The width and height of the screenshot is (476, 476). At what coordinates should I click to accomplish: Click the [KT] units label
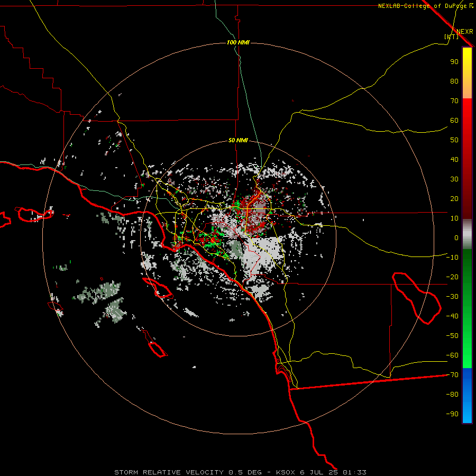click(x=451, y=36)
